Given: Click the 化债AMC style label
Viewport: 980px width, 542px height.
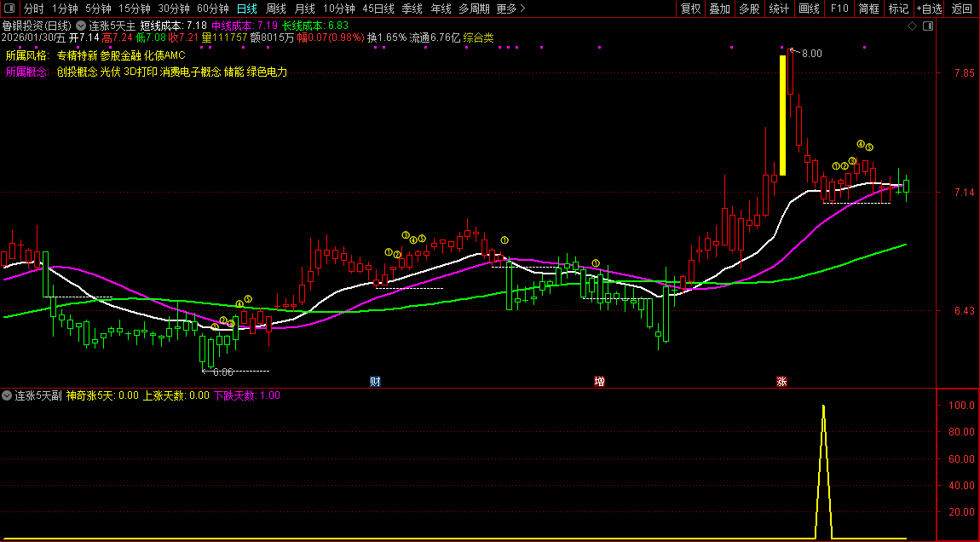Looking at the screenshot, I should 165,55.
